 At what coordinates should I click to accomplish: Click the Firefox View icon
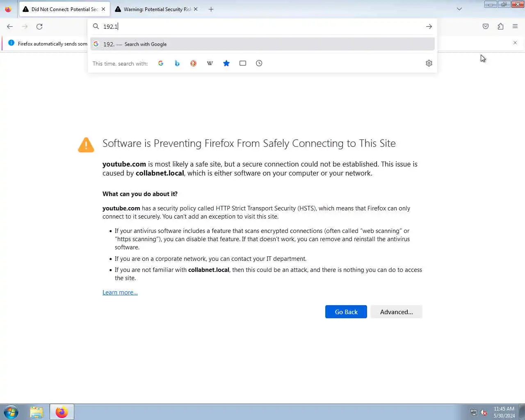(x=8, y=9)
